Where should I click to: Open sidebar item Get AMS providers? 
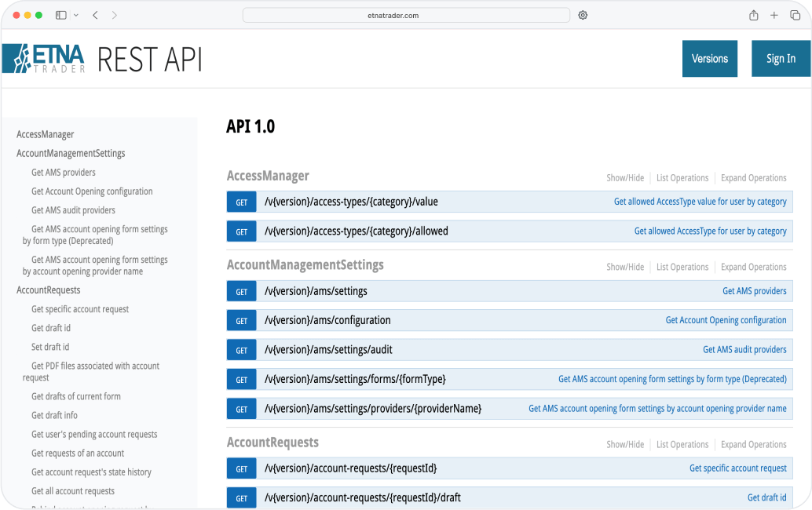(x=63, y=173)
